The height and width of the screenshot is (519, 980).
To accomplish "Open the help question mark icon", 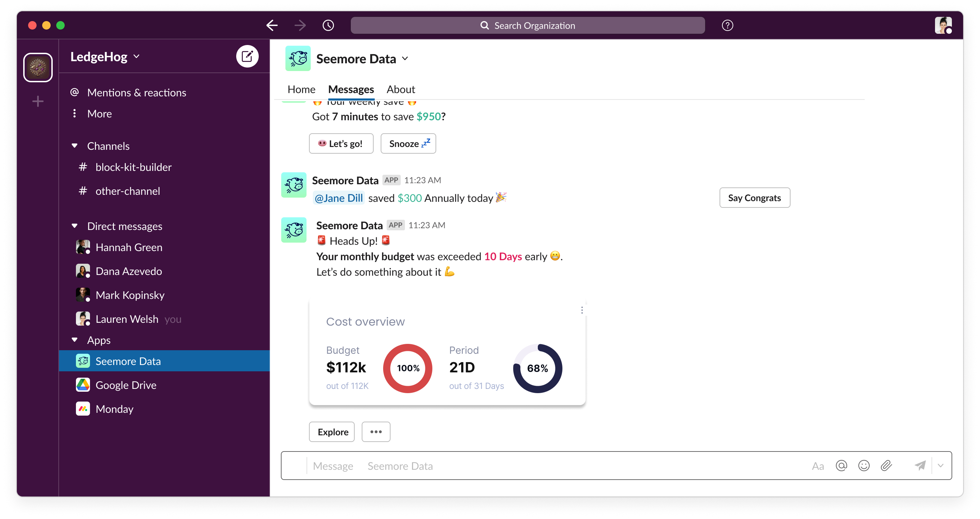I will (727, 26).
